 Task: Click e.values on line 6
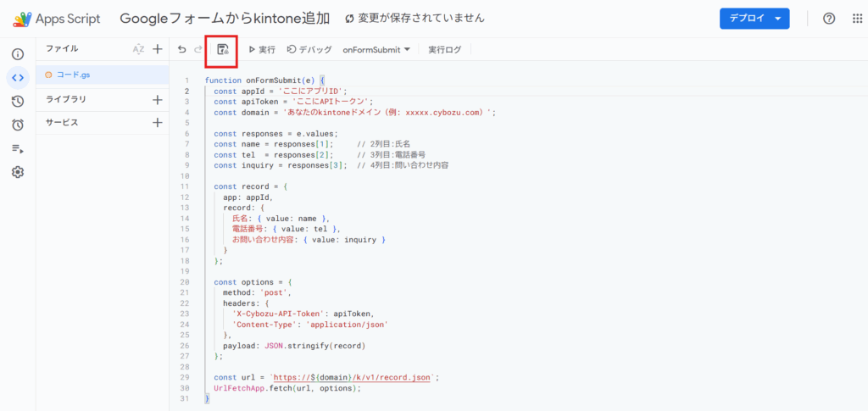[315, 134]
